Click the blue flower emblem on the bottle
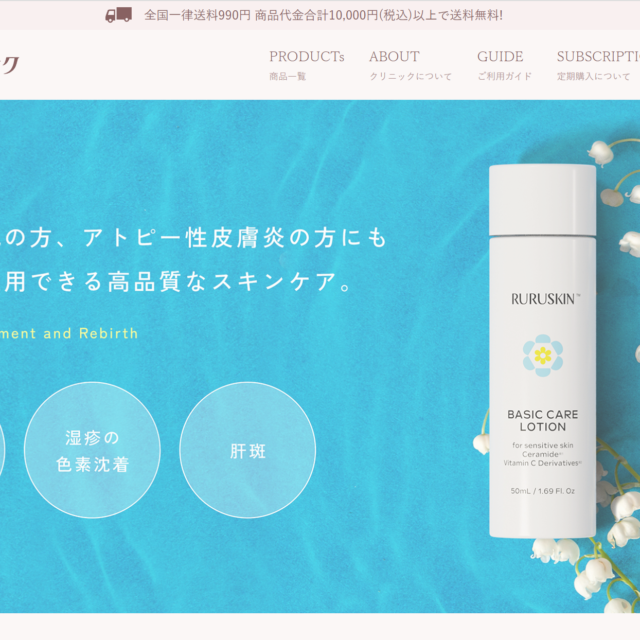640x640 pixels. point(543,355)
